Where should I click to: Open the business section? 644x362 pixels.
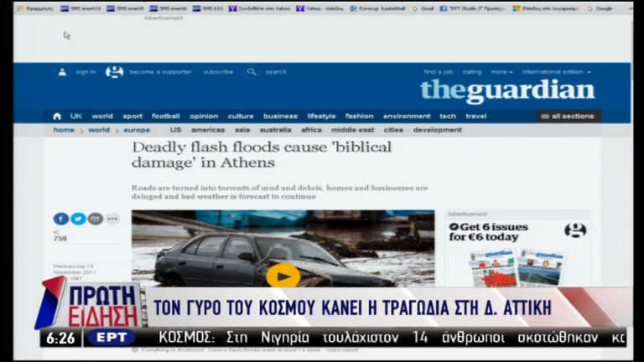(x=280, y=116)
